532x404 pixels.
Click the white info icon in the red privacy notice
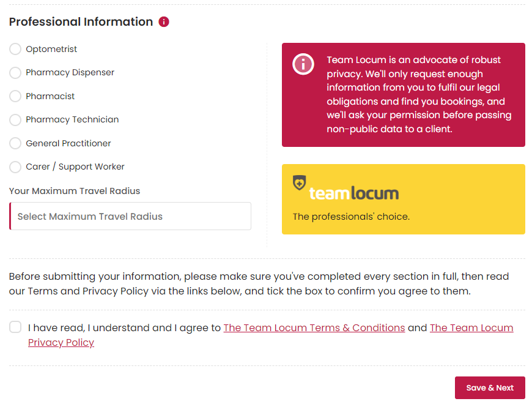(303, 64)
